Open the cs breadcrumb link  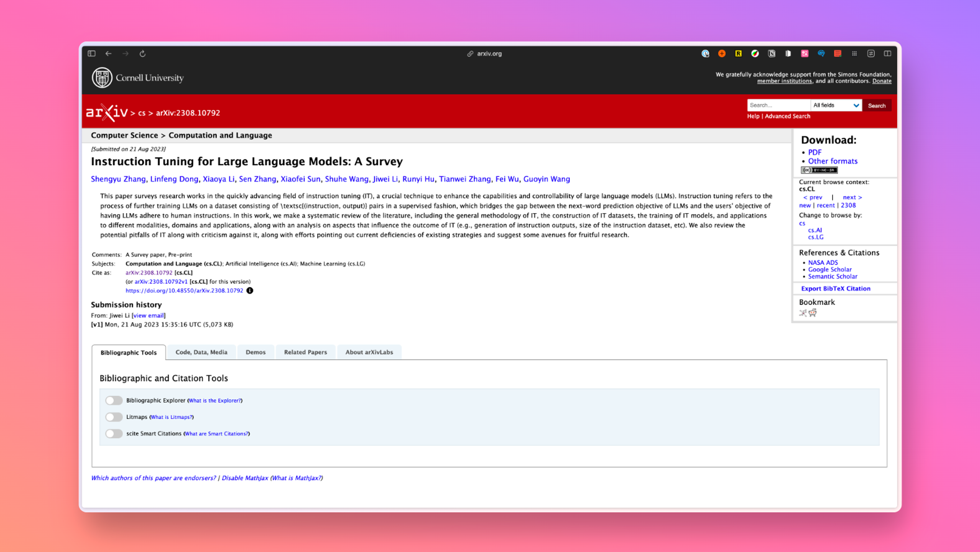142,113
